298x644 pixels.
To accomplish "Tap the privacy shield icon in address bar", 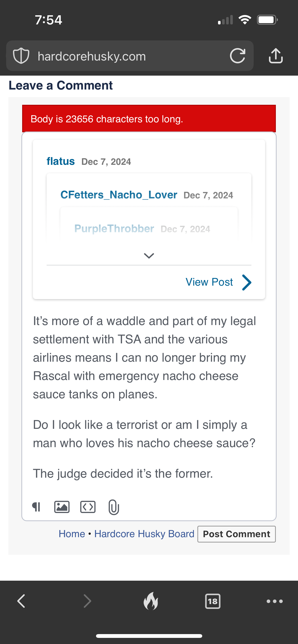I will click(21, 56).
